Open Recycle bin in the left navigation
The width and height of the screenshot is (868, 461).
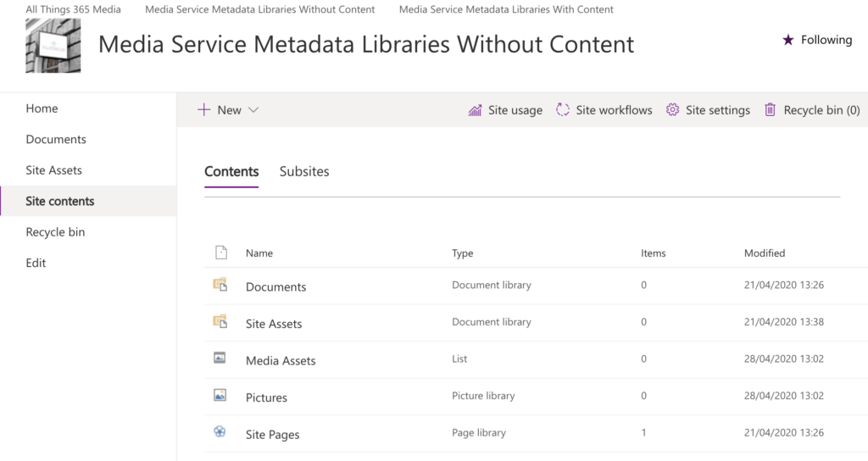click(x=55, y=232)
